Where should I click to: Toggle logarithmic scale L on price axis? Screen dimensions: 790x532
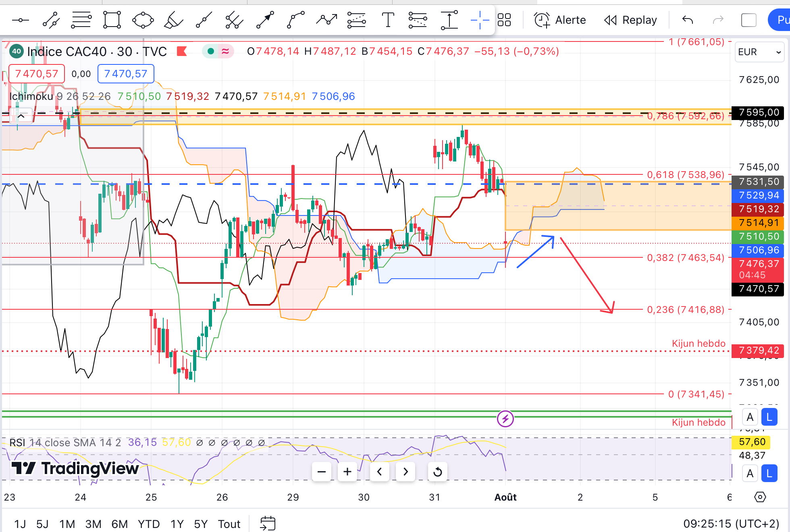click(769, 417)
